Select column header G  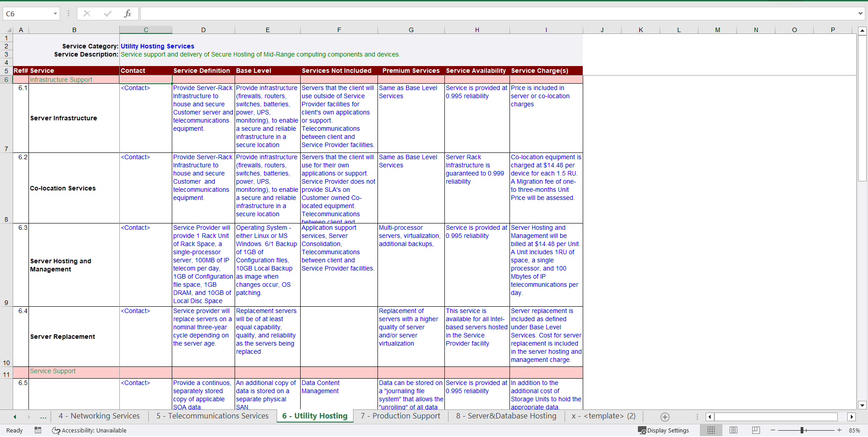click(x=411, y=30)
